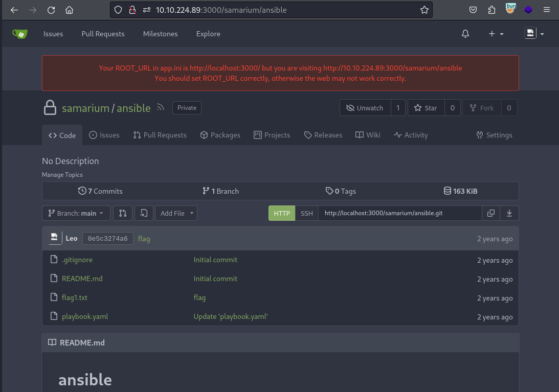Click the compare branches icon button
Viewport: 559px width, 392px height.
point(123,213)
